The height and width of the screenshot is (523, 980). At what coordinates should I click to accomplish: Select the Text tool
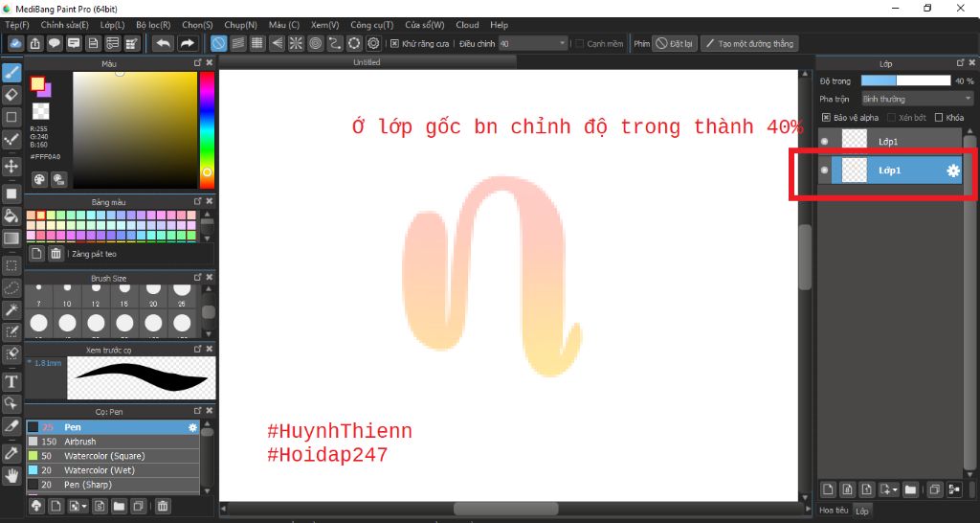11,381
